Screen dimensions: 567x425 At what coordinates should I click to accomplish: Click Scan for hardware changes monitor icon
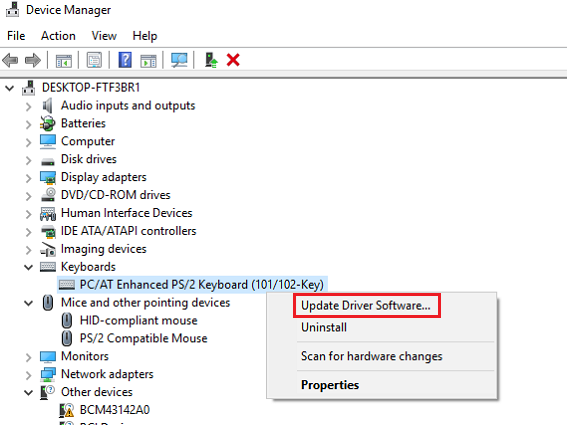[179, 60]
